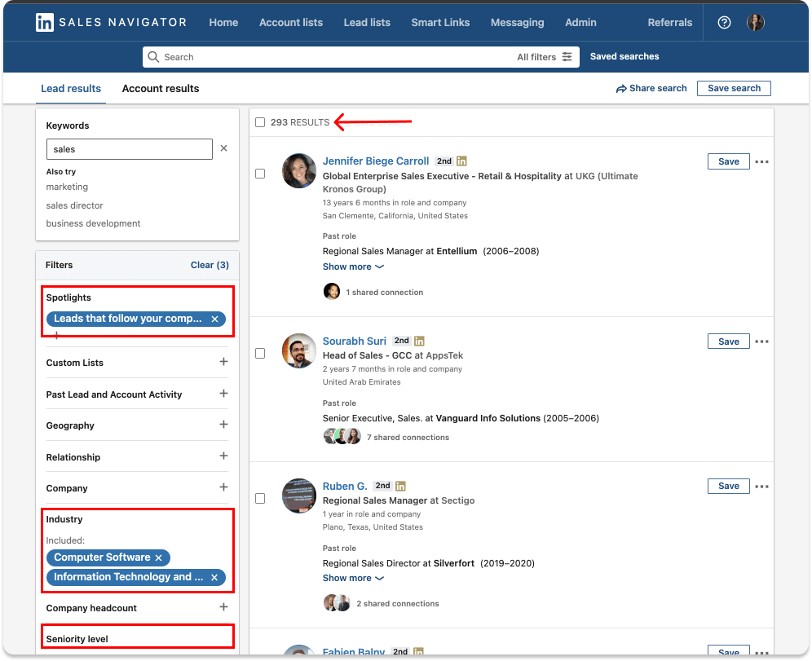Open the Help menu question mark icon
812x661 pixels.
(x=724, y=22)
